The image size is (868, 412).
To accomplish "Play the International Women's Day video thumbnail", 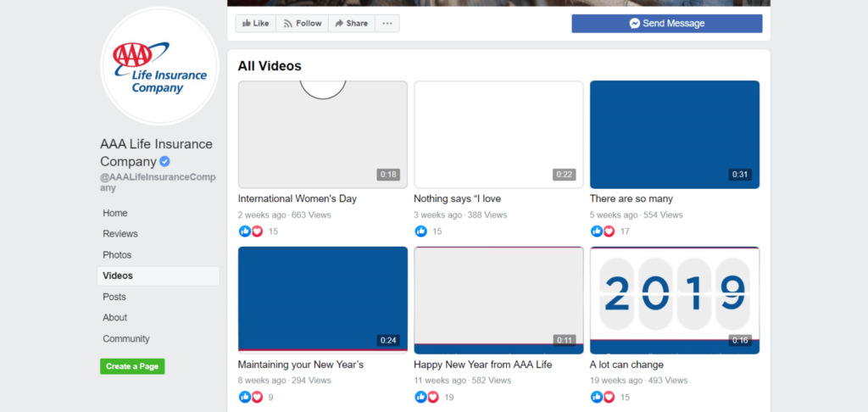I will click(322, 134).
